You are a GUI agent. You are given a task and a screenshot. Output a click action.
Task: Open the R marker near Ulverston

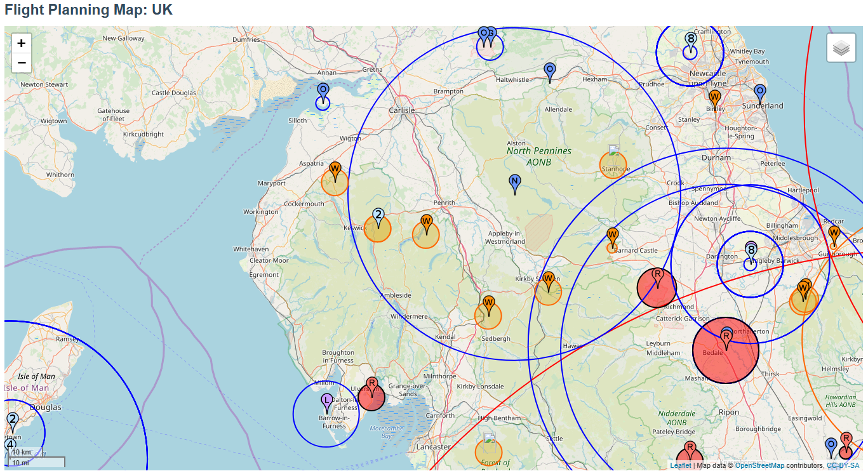[372, 387]
